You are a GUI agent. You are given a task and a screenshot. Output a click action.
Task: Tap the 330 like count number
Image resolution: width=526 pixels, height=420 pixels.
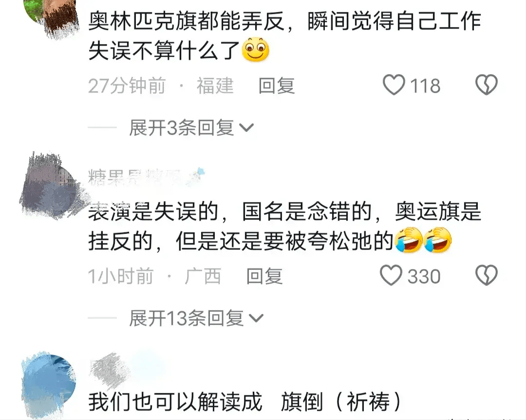tap(424, 276)
